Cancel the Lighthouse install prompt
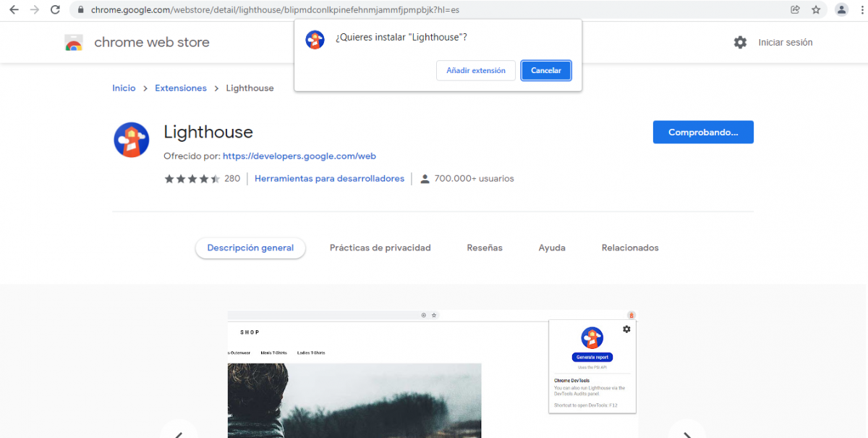The width and height of the screenshot is (868, 438). [546, 70]
